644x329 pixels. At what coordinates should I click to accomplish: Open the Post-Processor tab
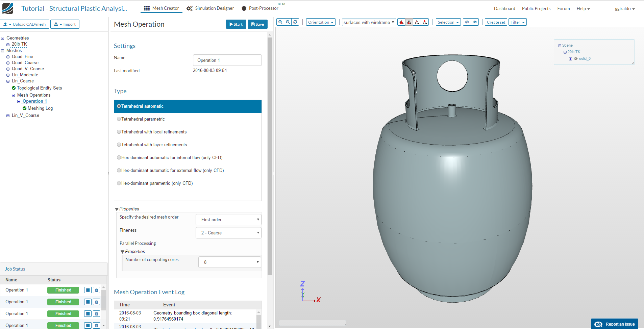260,8
